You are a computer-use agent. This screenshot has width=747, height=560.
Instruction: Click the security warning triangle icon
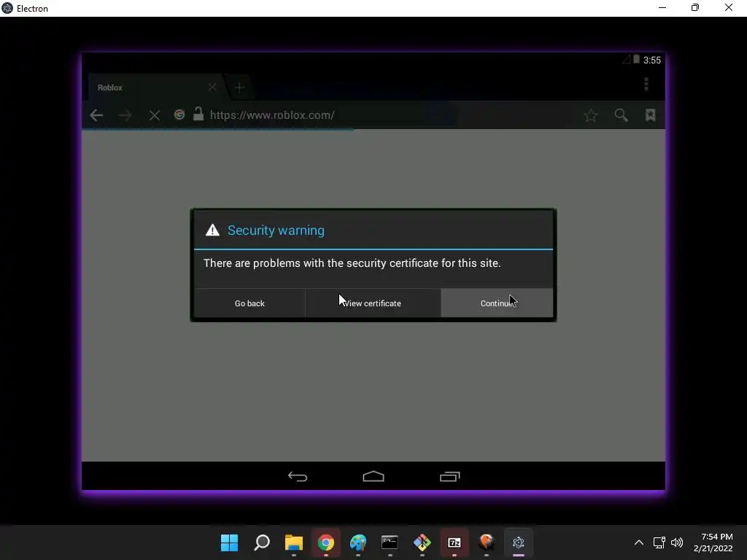pos(212,230)
